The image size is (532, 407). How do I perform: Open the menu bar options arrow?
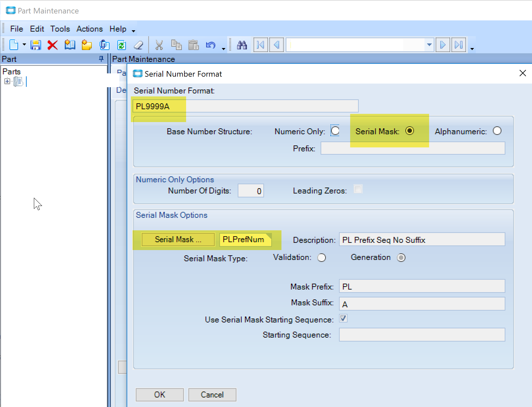133,31
